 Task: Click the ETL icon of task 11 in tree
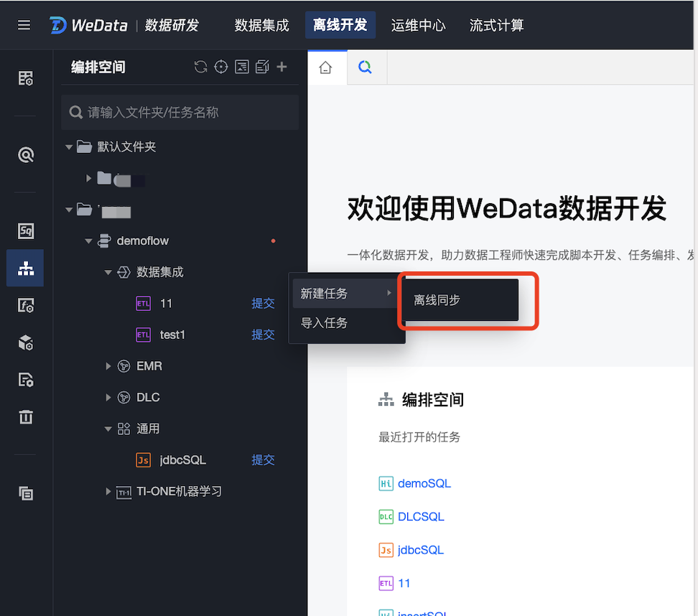coord(144,304)
